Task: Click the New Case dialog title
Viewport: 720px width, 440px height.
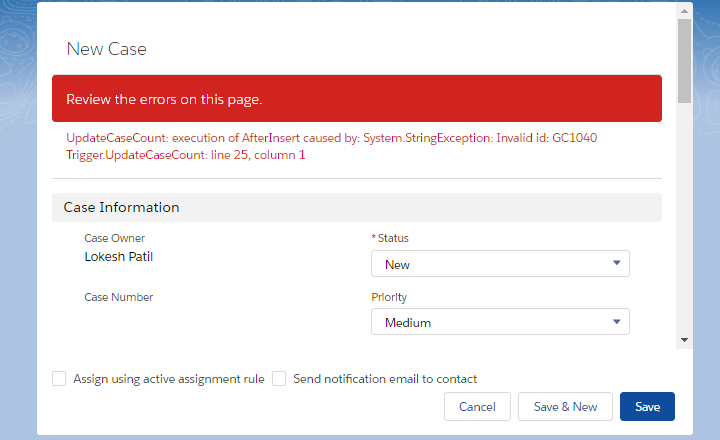Action: pyautogui.click(x=107, y=48)
